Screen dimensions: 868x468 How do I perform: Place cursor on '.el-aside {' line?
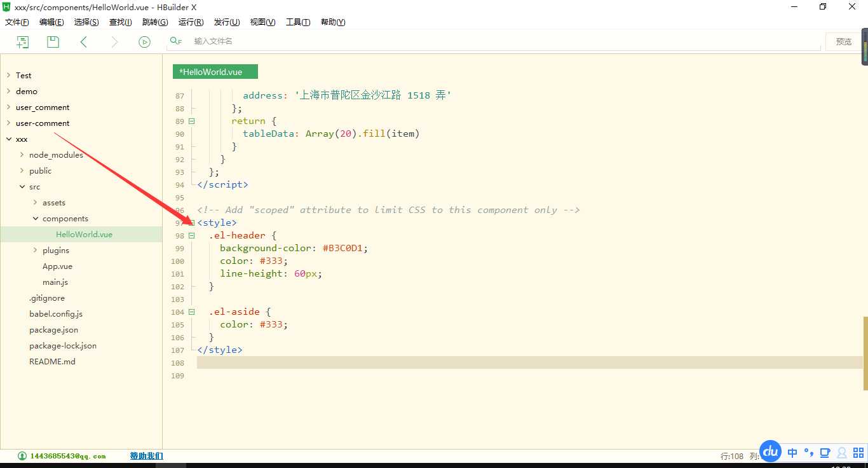[x=240, y=312]
